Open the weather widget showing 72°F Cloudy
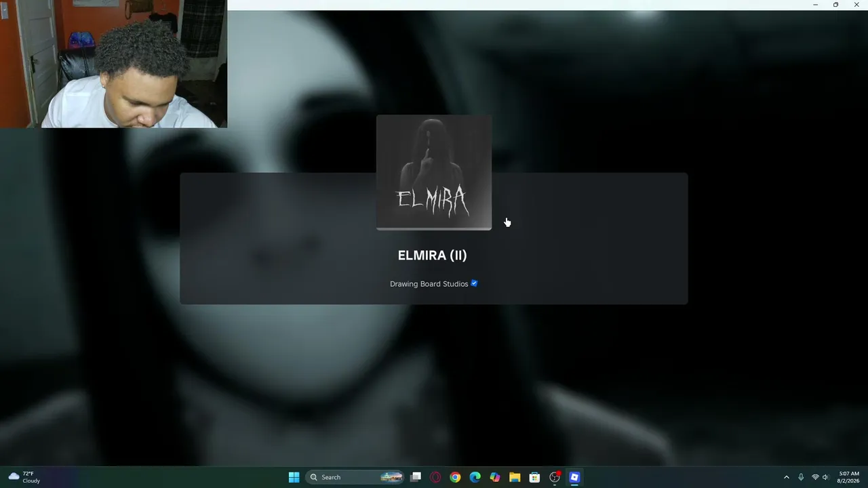 (x=24, y=477)
